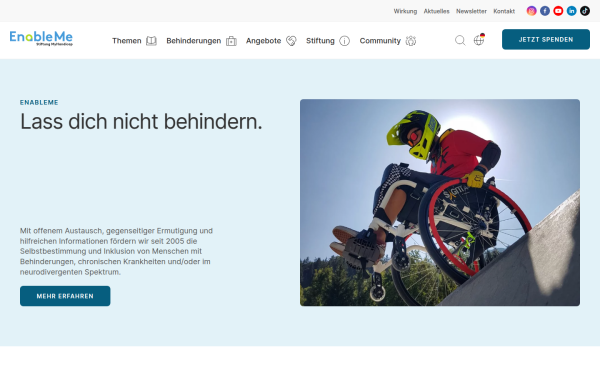Image resolution: width=600 pixels, height=375 pixels.
Task: Open the Behinderungen menu
Action: (194, 41)
